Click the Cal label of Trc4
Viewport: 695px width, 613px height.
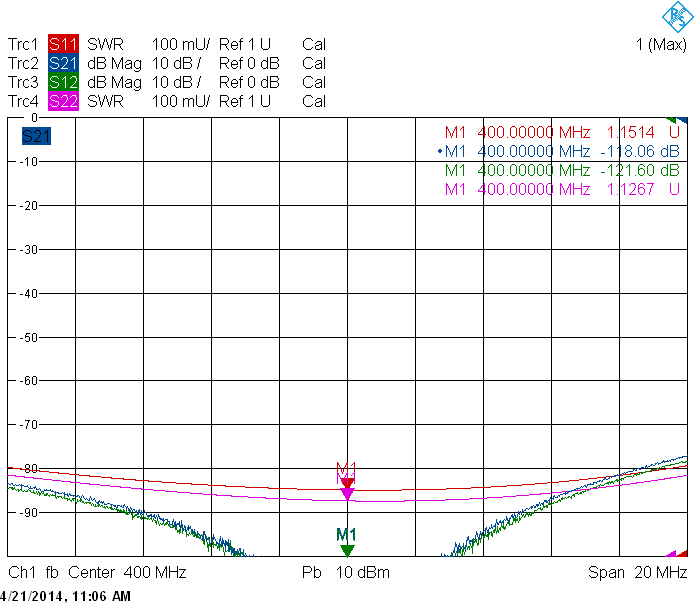pyautogui.click(x=314, y=102)
